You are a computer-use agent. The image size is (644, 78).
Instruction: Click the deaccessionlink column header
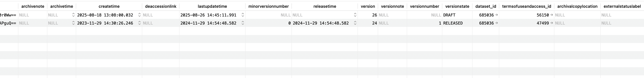[161, 6]
